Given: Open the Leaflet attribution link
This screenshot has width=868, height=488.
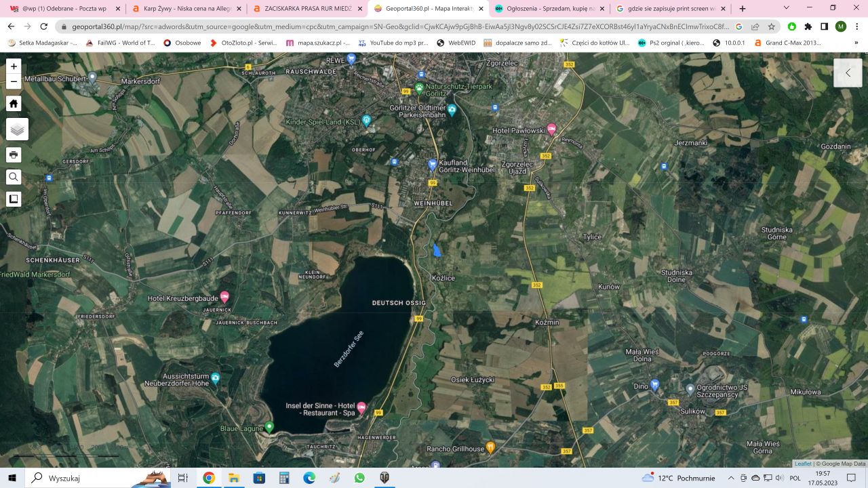Looking at the screenshot, I should tap(803, 464).
